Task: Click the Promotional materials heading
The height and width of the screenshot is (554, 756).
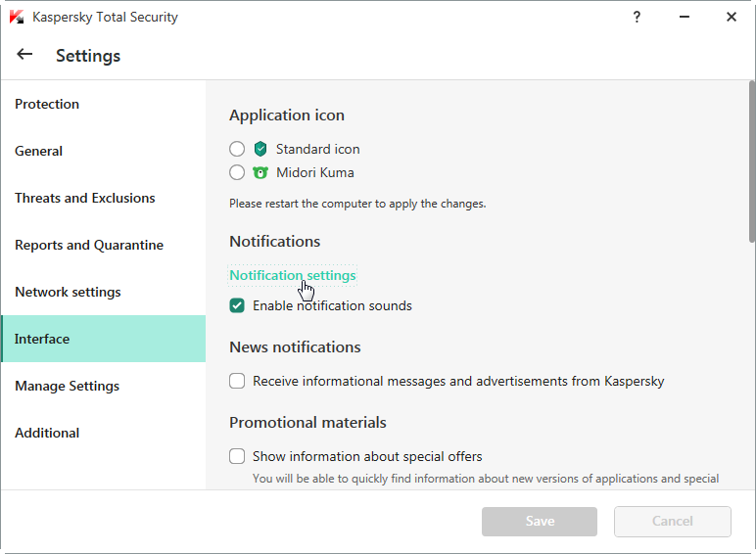Action: tap(307, 423)
